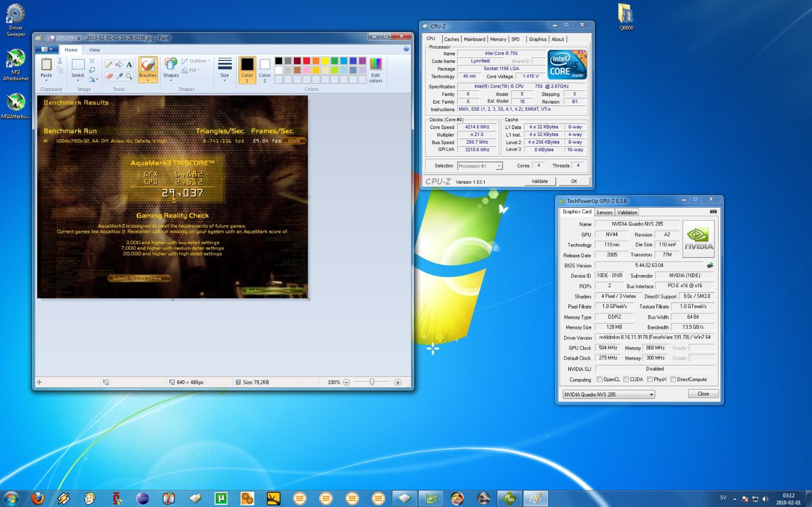
Task: Select the Color picker eyedropper tool
Action: click(x=119, y=76)
